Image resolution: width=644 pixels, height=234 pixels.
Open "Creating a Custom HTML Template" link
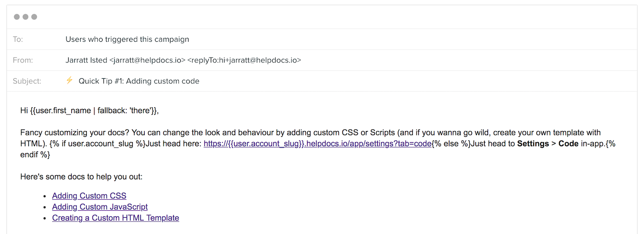click(x=115, y=218)
